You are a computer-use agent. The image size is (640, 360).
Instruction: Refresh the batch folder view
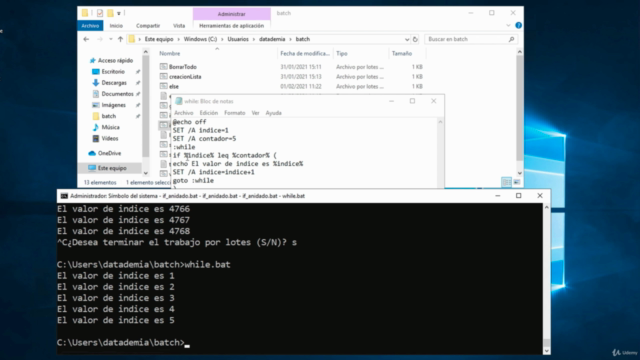415,39
